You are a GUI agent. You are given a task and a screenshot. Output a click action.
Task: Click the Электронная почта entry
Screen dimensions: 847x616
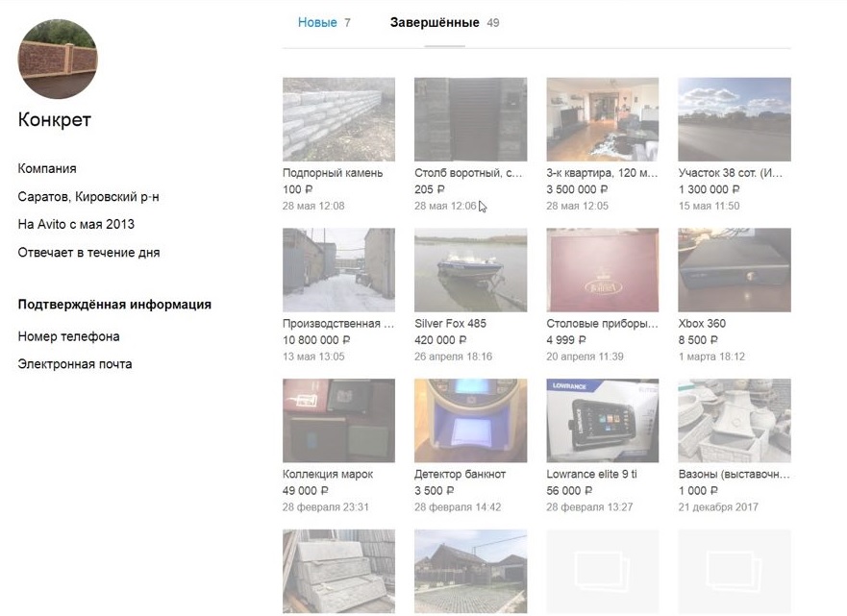[x=75, y=364]
